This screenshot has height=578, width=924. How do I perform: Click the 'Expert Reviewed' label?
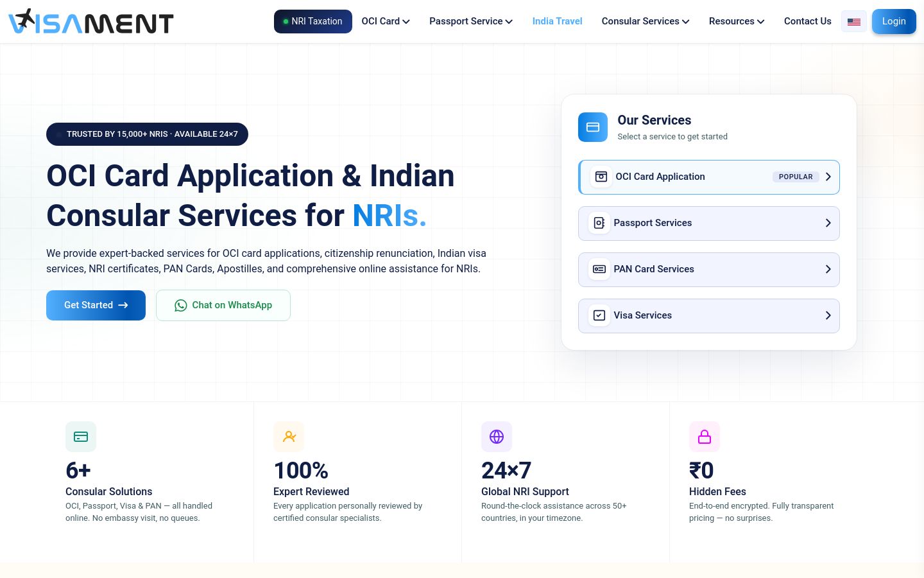tap(311, 491)
